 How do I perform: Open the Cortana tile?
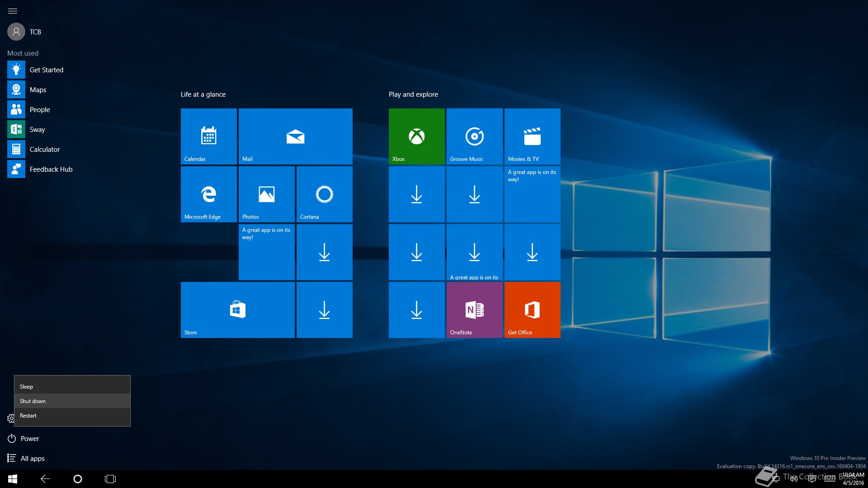[325, 194]
